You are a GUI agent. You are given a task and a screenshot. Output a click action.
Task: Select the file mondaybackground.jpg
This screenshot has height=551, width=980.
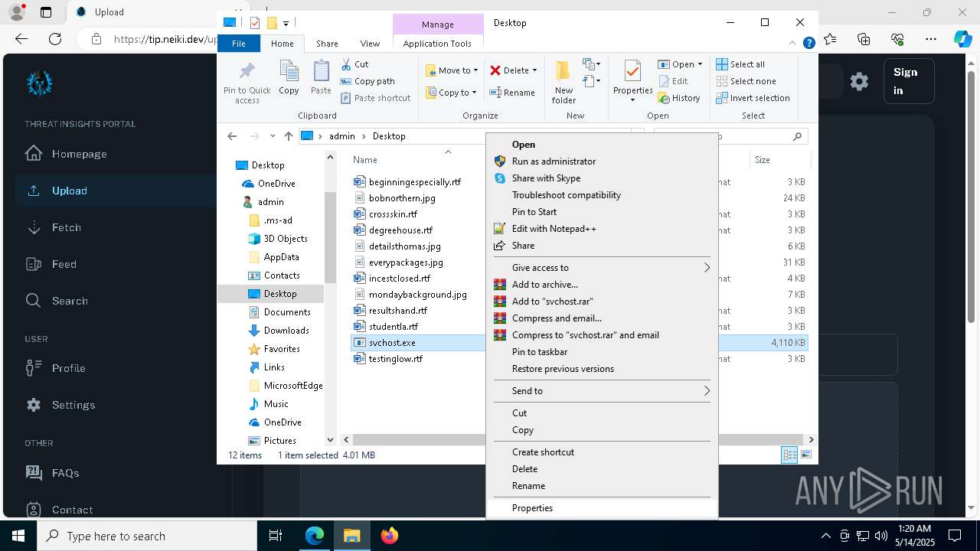coord(410,295)
